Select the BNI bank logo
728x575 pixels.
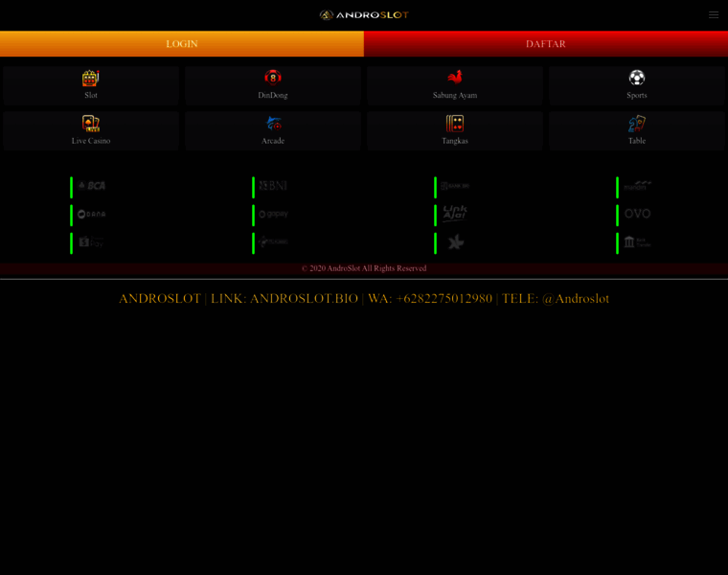coord(273,186)
